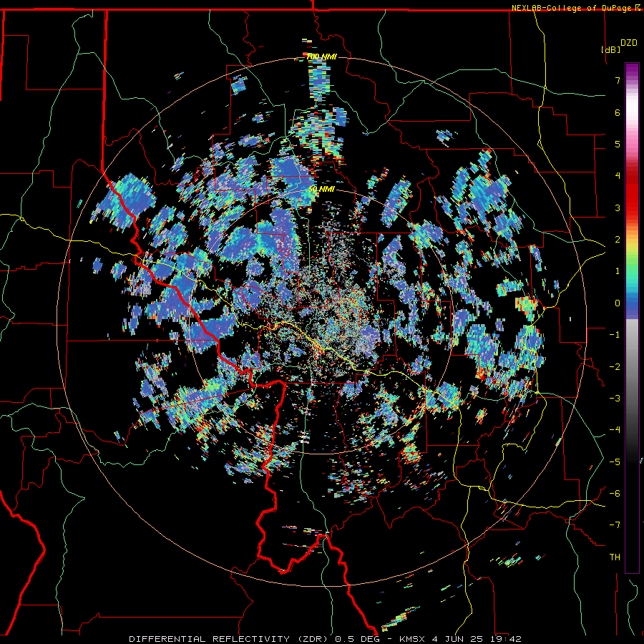644x644 pixels.
Task: Click the -6 dB scale label
Action: coord(615,494)
